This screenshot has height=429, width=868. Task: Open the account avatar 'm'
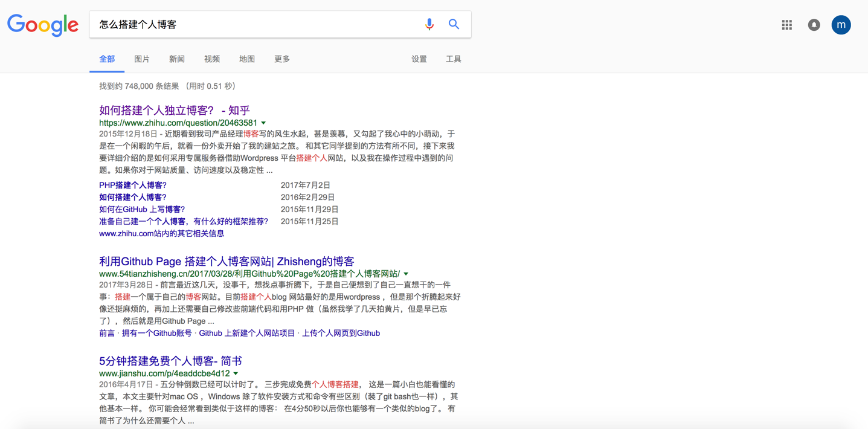coord(841,25)
